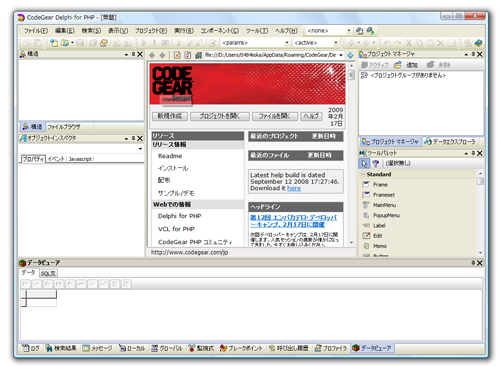Screen dimensions: 500x366
Task: Open the <none> dropdown in menu bar
Action: tap(349, 31)
